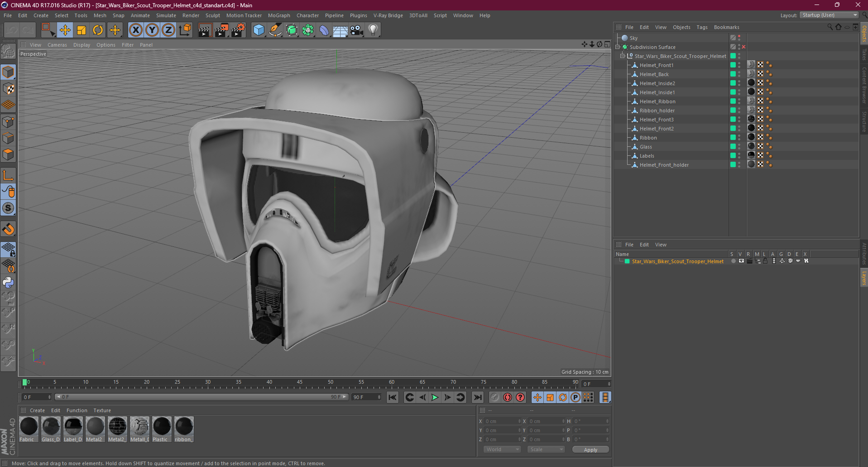868x467 pixels.
Task: Select the Plastic material swatch
Action: (x=162, y=429)
